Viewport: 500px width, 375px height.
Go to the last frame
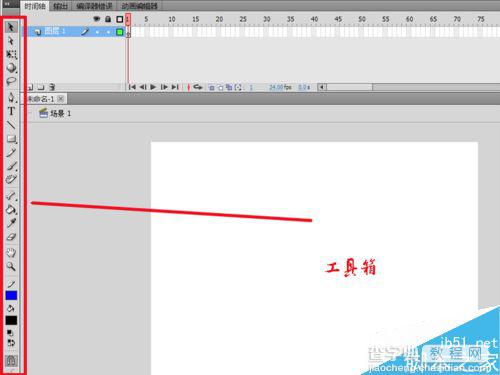(x=175, y=87)
